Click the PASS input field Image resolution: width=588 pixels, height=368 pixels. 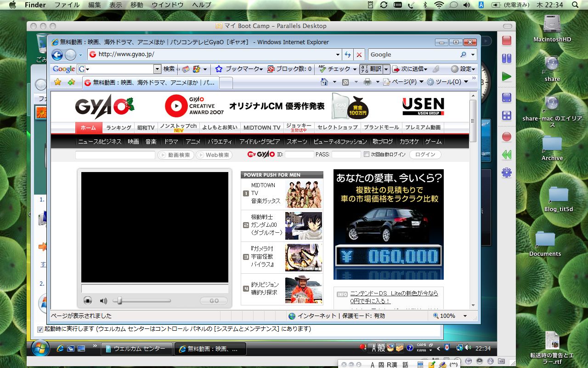[x=346, y=155]
